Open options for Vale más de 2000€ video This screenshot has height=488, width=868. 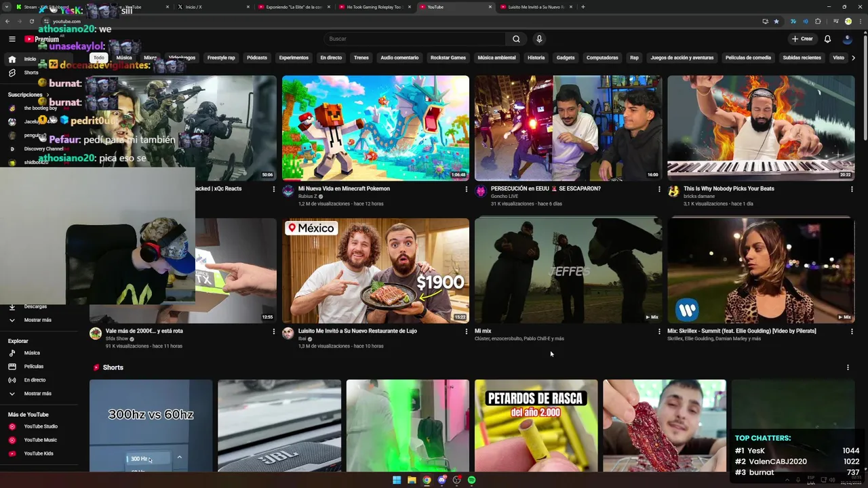(x=274, y=331)
